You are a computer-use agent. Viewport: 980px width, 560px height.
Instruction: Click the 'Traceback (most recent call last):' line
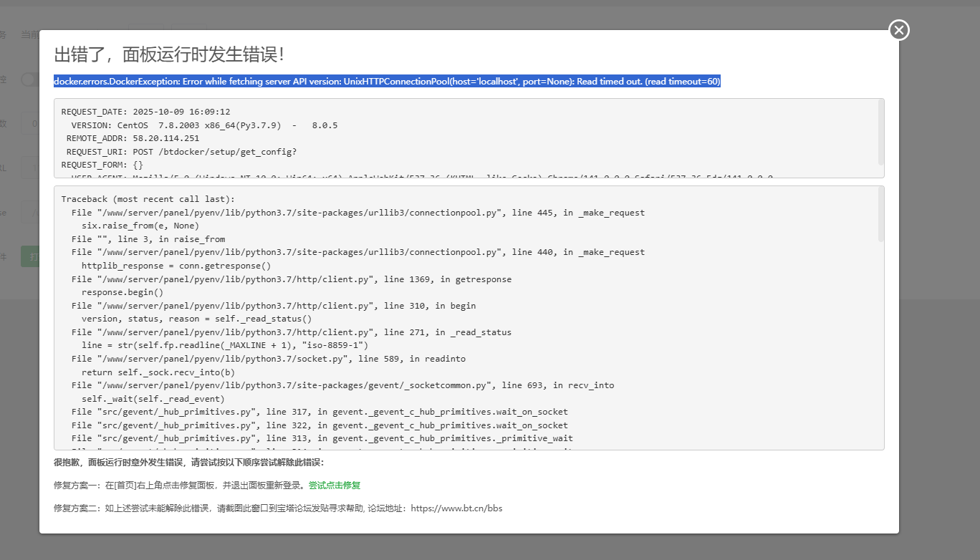pyautogui.click(x=148, y=199)
